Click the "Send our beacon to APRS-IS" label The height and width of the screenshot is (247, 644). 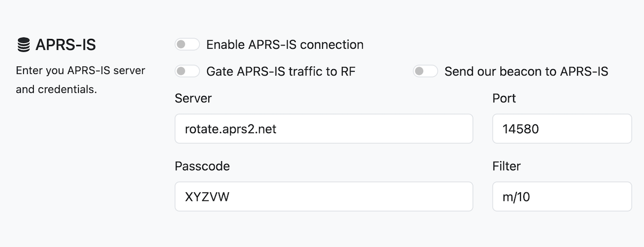point(526,71)
